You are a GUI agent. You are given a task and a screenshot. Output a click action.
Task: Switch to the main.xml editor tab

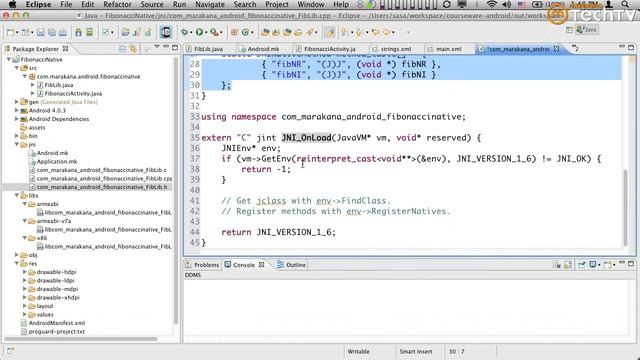point(449,49)
